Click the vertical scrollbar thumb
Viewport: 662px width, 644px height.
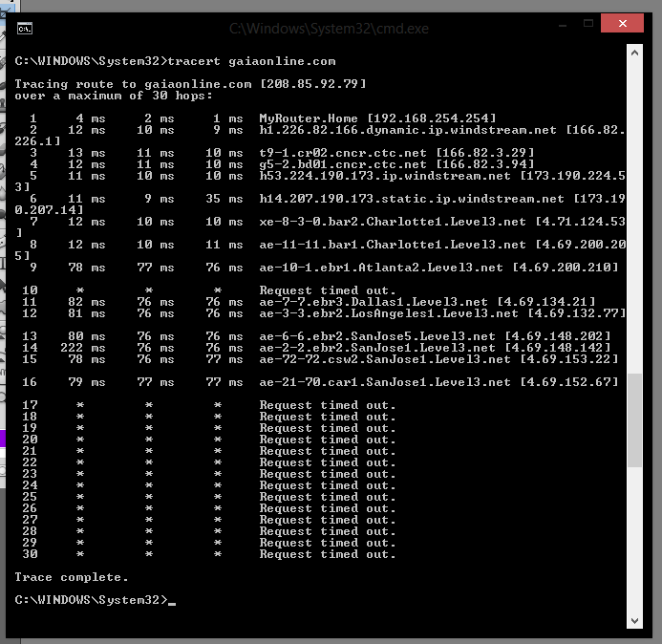click(634, 420)
